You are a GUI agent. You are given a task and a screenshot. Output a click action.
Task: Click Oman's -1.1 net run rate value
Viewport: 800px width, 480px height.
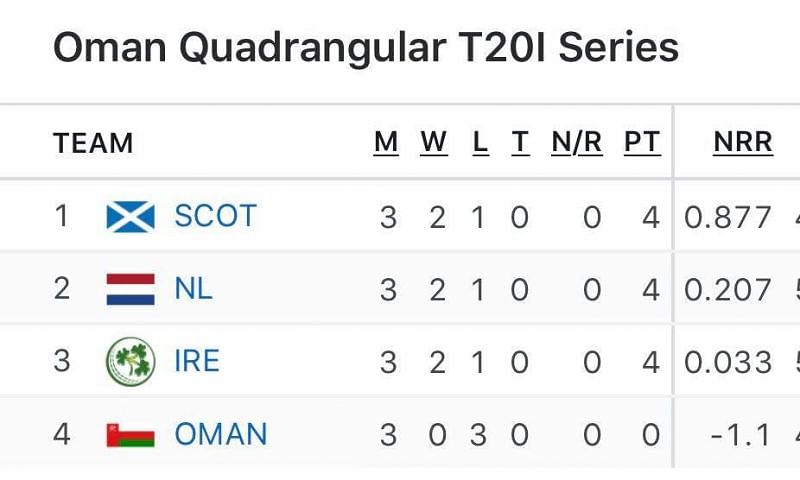click(x=742, y=436)
